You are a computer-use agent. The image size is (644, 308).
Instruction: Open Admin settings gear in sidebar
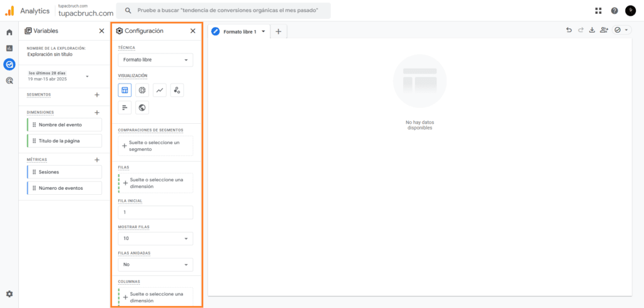(x=9, y=294)
